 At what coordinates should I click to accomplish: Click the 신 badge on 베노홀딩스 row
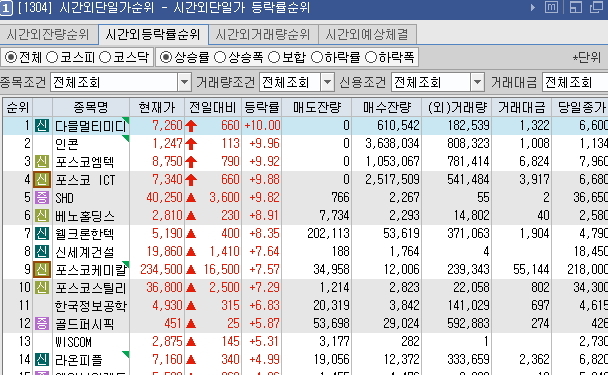(x=42, y=216)
